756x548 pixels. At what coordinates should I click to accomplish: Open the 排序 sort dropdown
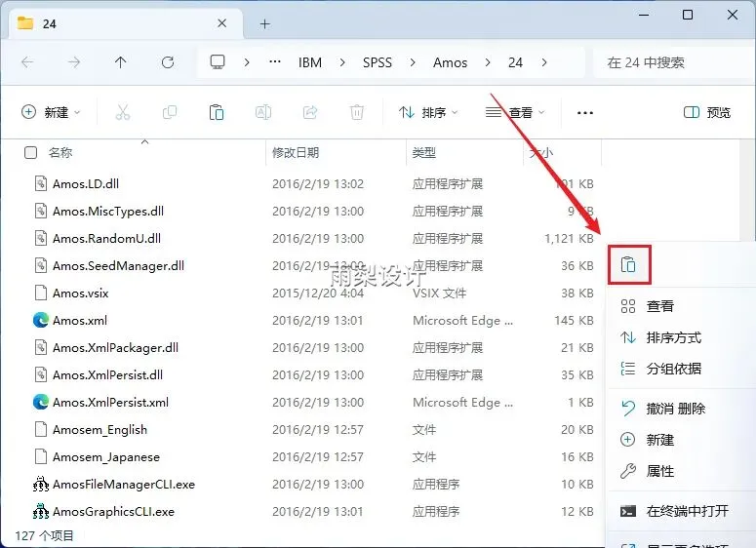pyautogui.click(x=428, y=112)
